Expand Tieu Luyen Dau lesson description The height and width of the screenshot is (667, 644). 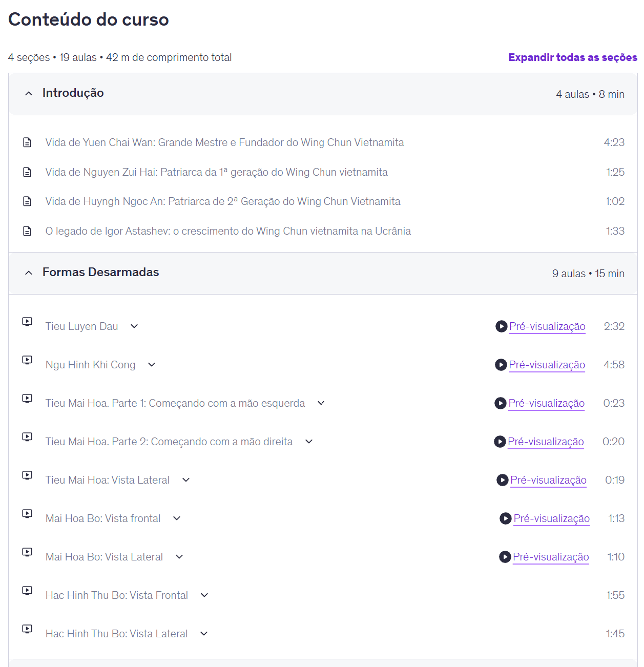click(x=134, y=326)
